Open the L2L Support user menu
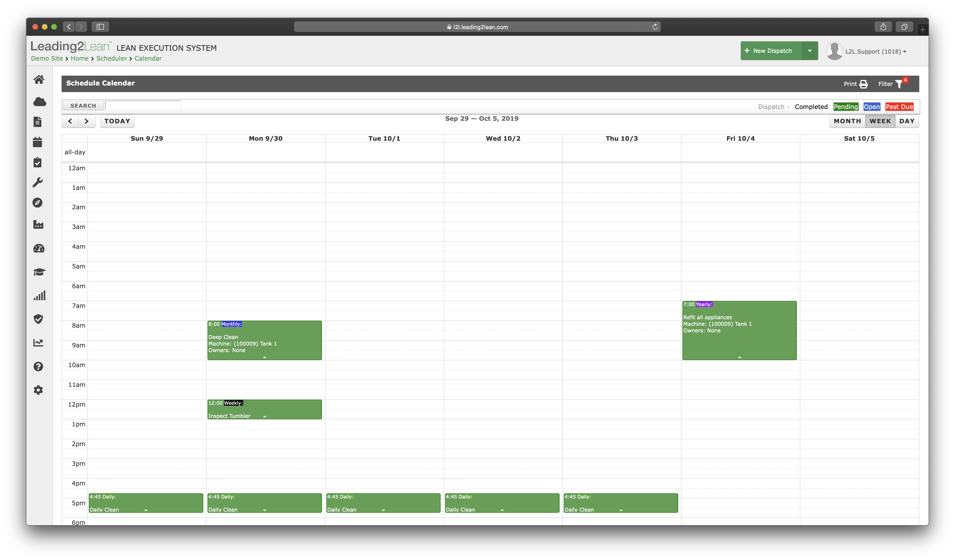 click(875, 51)
